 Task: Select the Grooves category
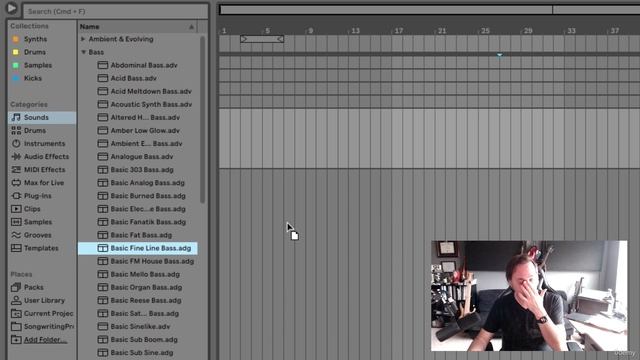[x=38, y=235]
